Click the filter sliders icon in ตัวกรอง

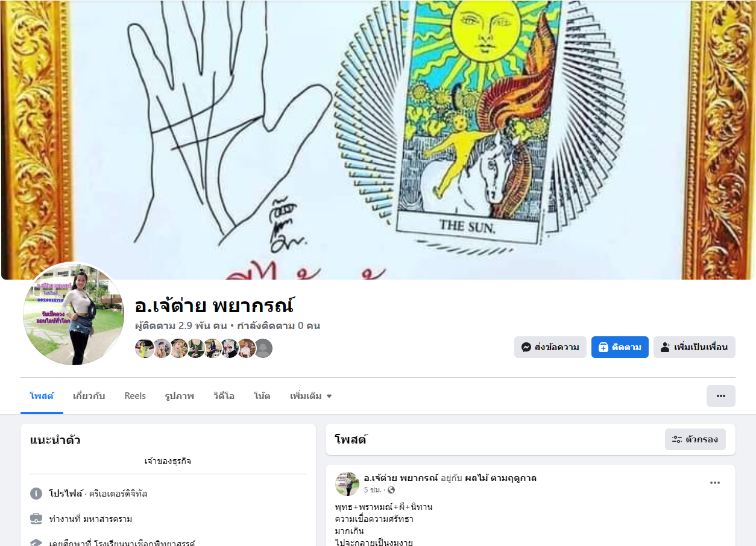[677, 439]
